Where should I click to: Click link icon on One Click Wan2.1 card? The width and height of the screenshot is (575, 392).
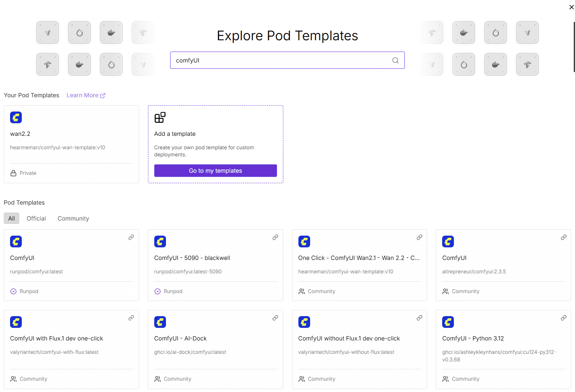(419, 237)
